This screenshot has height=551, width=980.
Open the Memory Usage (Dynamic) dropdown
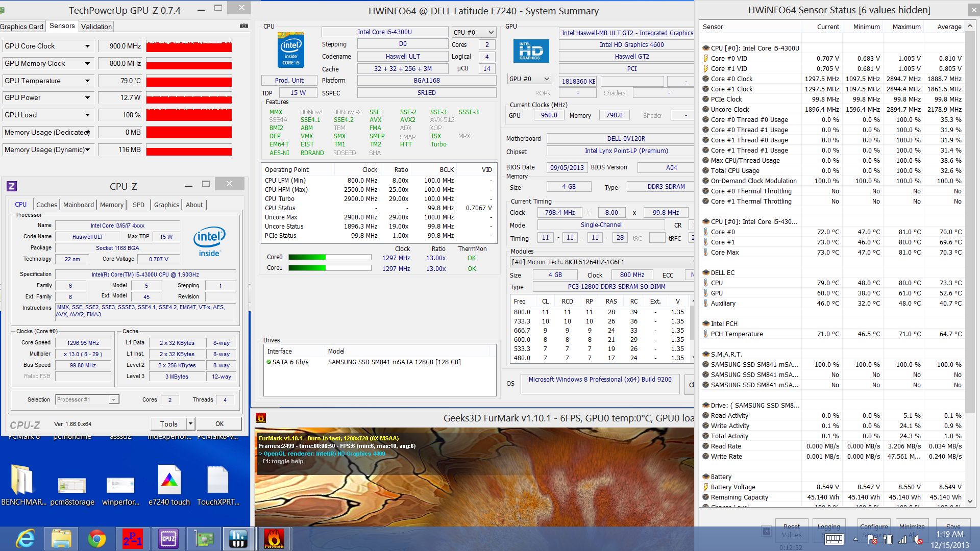pyautogui.click(x=87, y=149)
